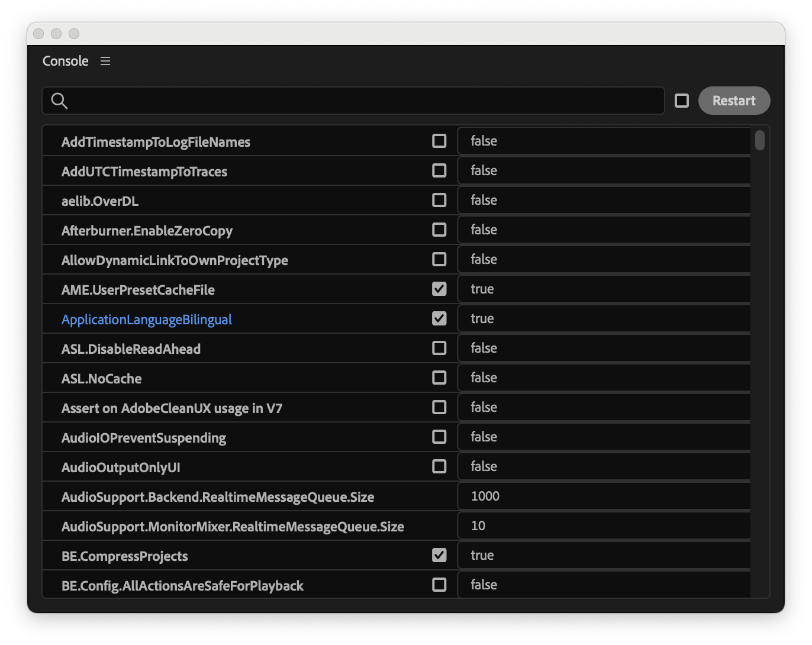Click the ASL.NoCache label
The width and height of the screenshot is (812, 645).
tap(102, 379)
